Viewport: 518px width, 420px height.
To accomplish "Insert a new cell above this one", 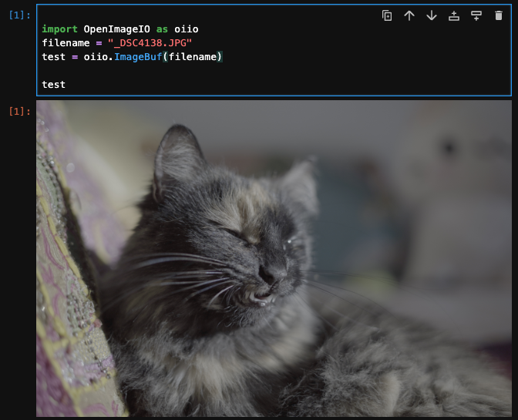I will (454, 15).
